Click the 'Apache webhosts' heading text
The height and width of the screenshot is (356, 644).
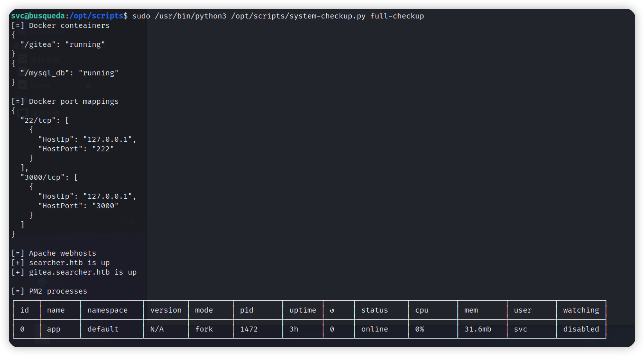(x=62, y=253)
